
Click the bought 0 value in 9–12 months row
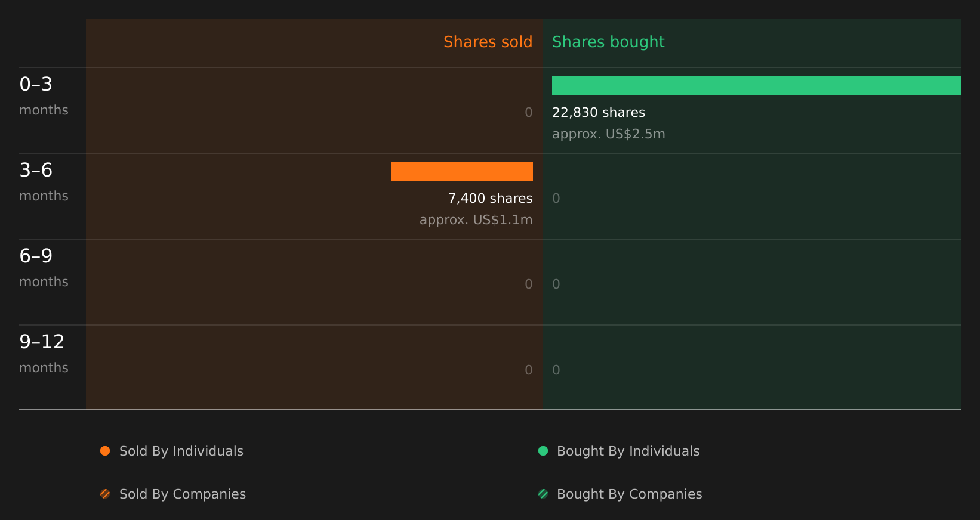point(556,370)
